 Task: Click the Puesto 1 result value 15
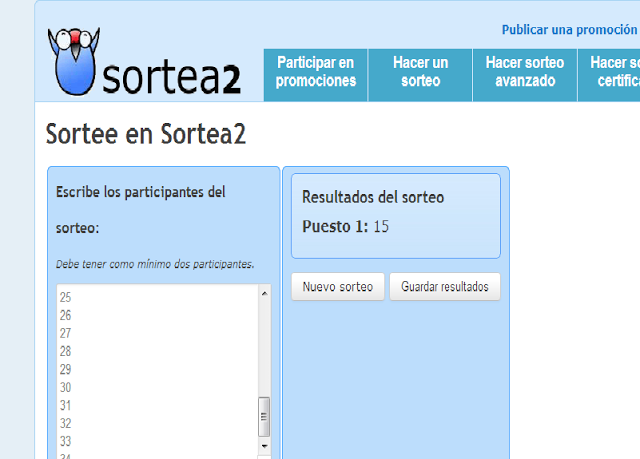point(381,226)
